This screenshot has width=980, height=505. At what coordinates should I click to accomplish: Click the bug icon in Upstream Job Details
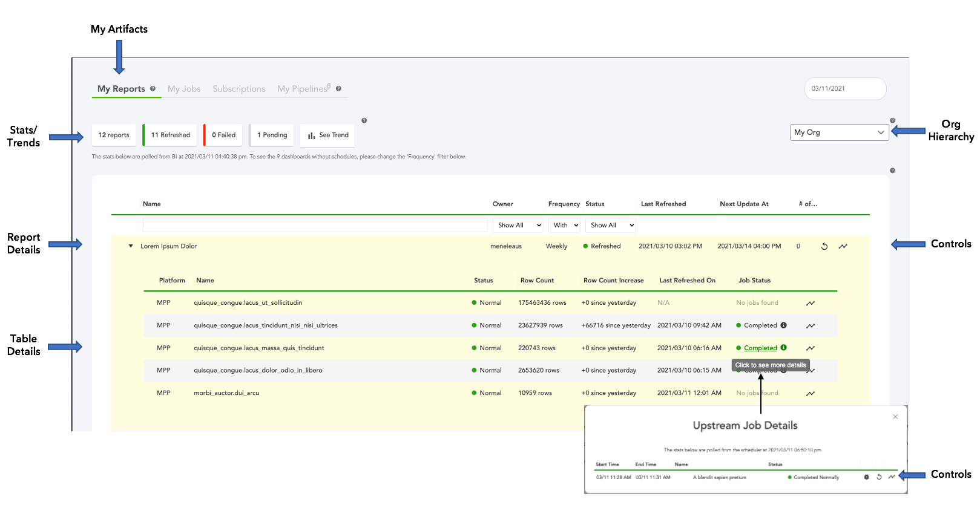[x=866, y=477]
